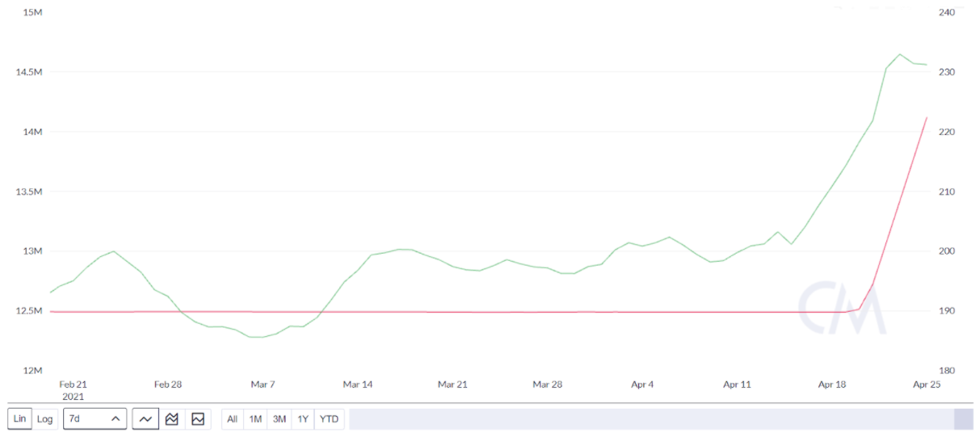Grab the navigator handle at right end
The height and width of the screenshot is (437, 980).
tap(964, 419)
